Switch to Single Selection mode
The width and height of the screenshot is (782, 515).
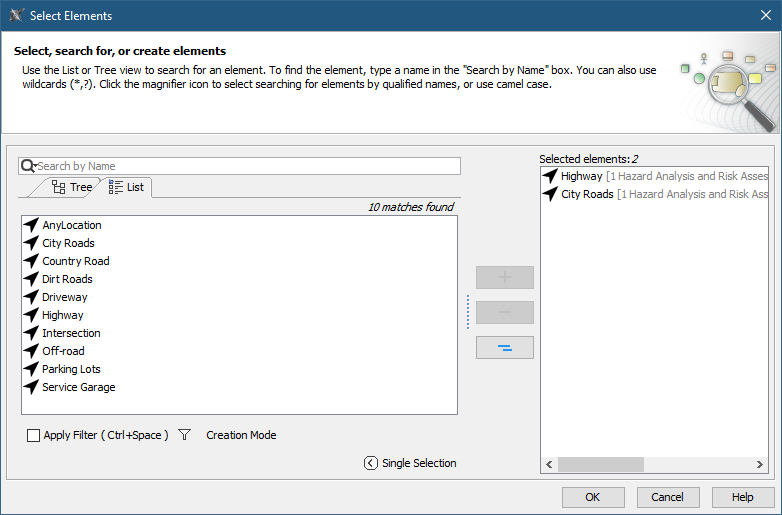coord(418,463)
